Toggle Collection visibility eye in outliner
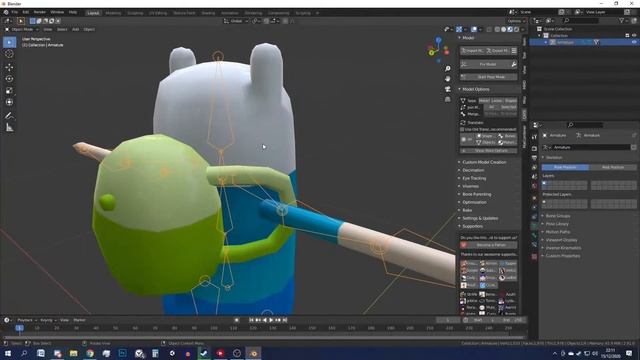This screenshot has width=640, height=360. [x=634, y=36]
